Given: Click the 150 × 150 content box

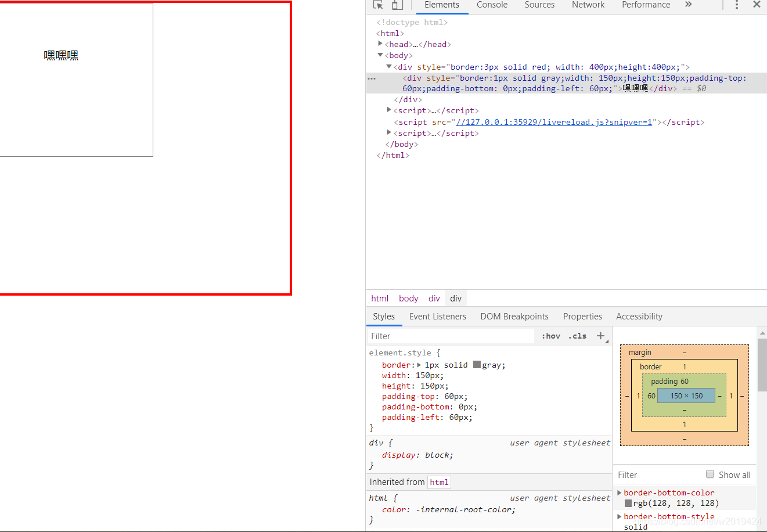Looking at the screenshot, I should pos(686,396).
